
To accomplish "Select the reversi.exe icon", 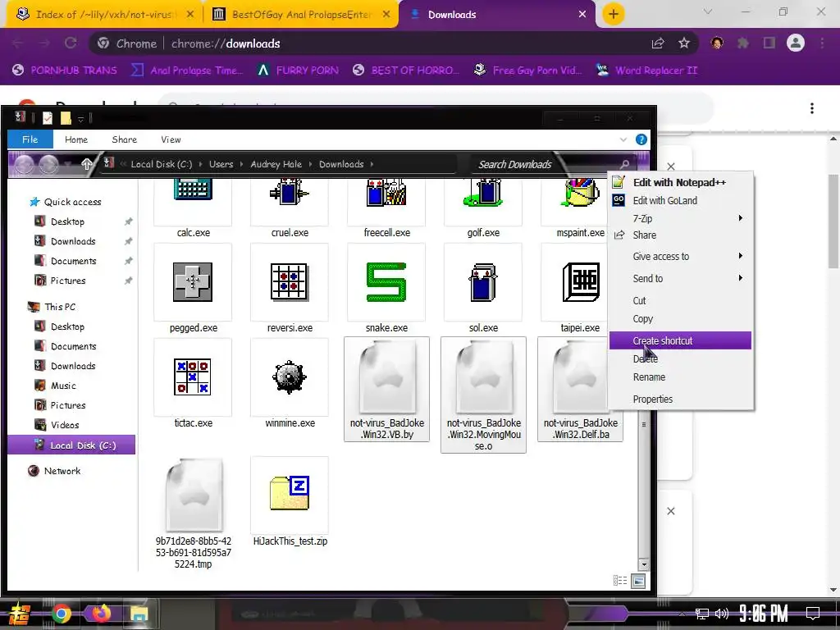I will 290,282.
